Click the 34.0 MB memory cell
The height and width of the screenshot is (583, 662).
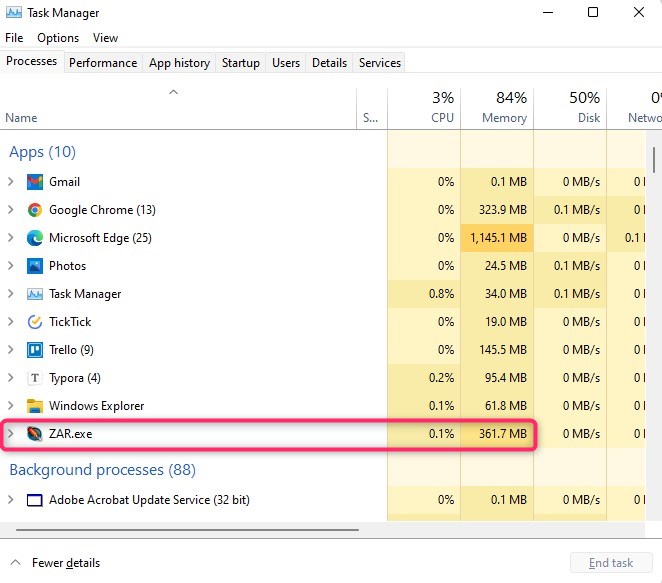[x=497, y=294]
